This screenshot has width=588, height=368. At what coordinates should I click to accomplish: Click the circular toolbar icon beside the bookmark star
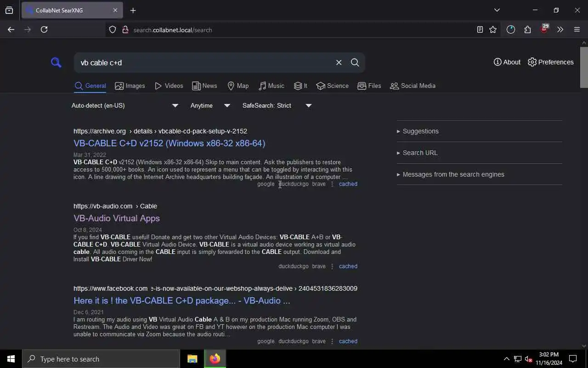[x=511, y=29]
